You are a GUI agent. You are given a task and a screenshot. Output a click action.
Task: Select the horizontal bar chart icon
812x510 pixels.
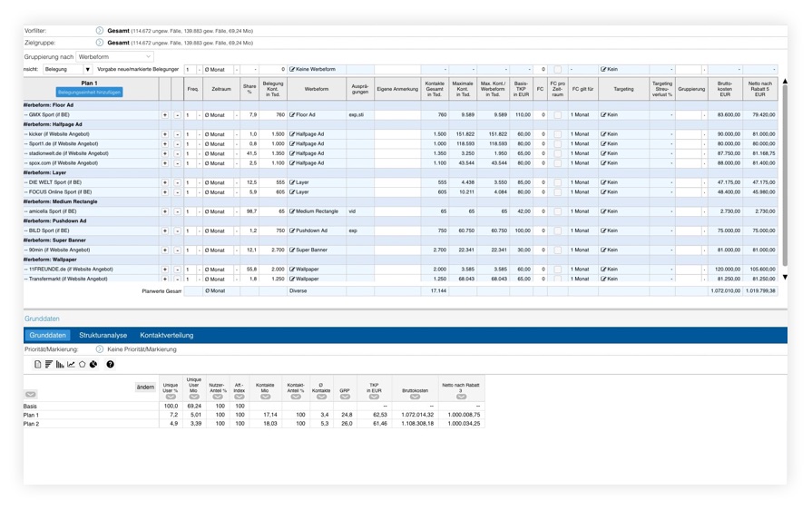pyautogui.click(x=49, y=365)
